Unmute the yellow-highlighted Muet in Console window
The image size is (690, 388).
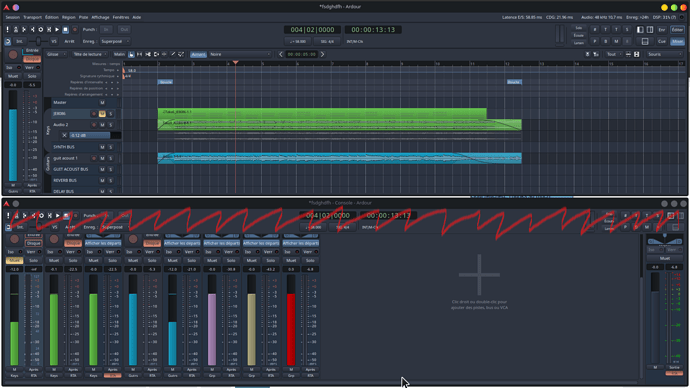tap(14, 260)
